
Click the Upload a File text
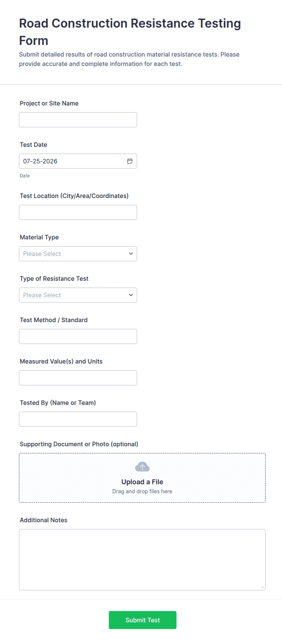[x=142, y=482]
